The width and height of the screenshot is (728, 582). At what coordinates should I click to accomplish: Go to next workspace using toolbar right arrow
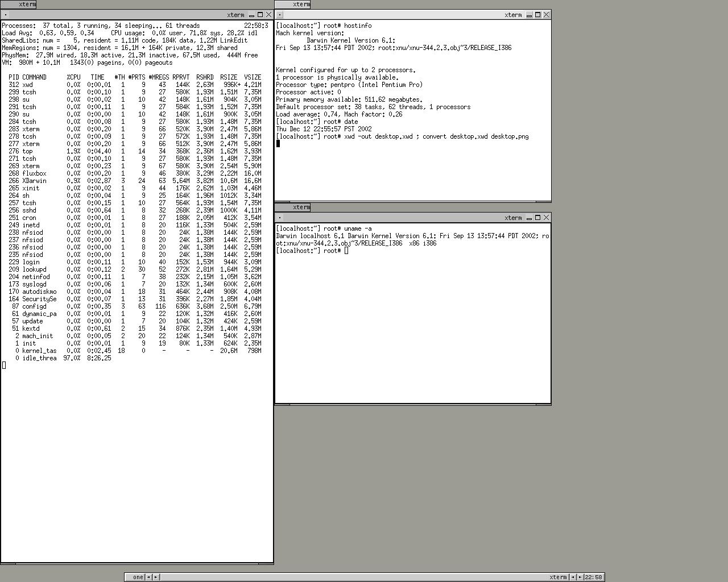(x=155, y=577)
